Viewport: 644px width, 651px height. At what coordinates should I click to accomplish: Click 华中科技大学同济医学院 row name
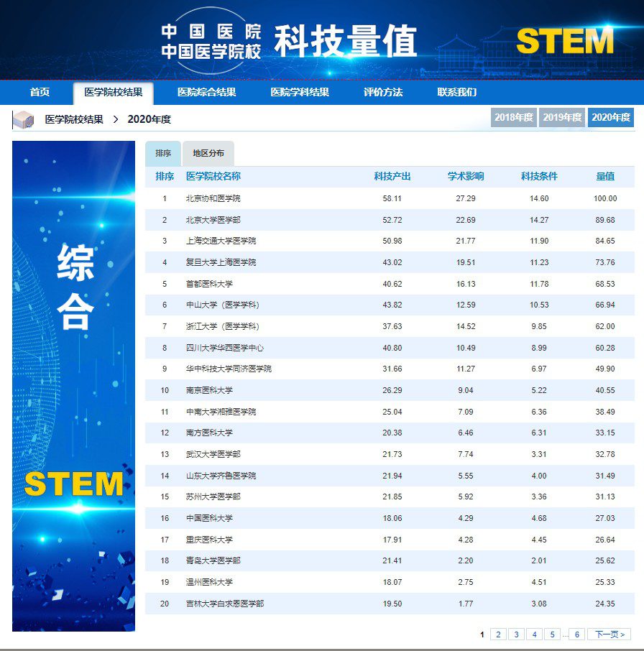[x=229, y=369]
